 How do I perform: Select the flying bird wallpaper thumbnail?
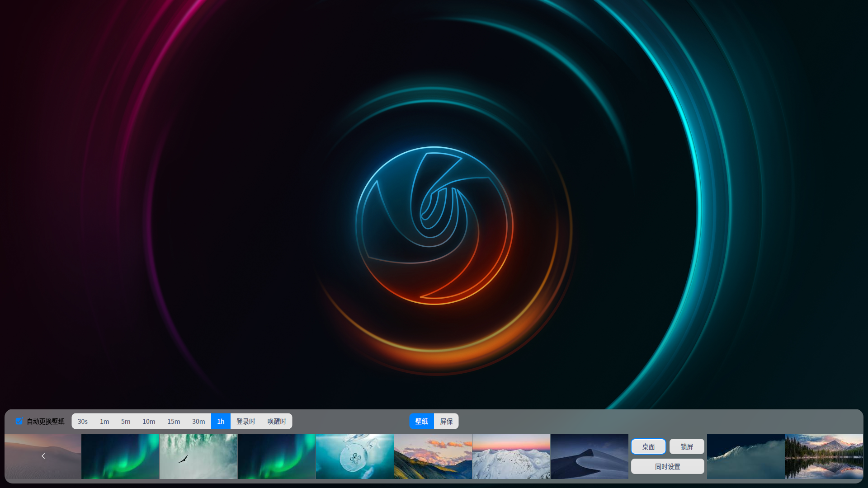198,456
